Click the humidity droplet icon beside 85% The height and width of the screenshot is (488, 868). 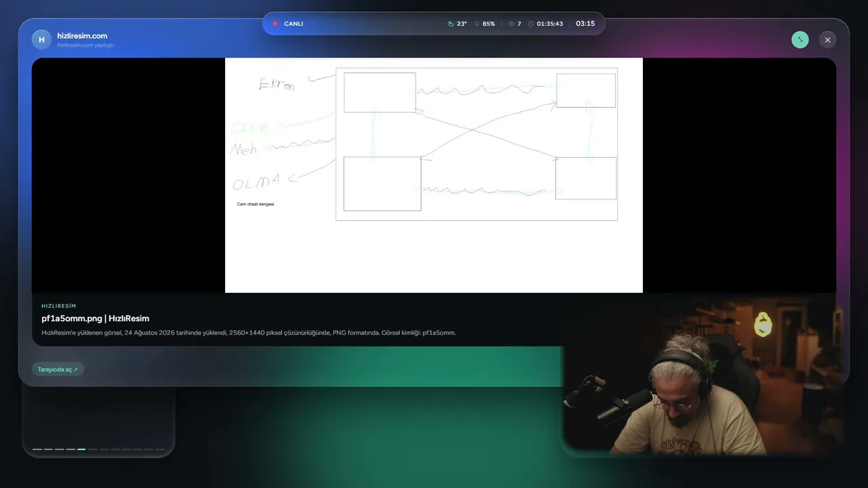point(477,24)
